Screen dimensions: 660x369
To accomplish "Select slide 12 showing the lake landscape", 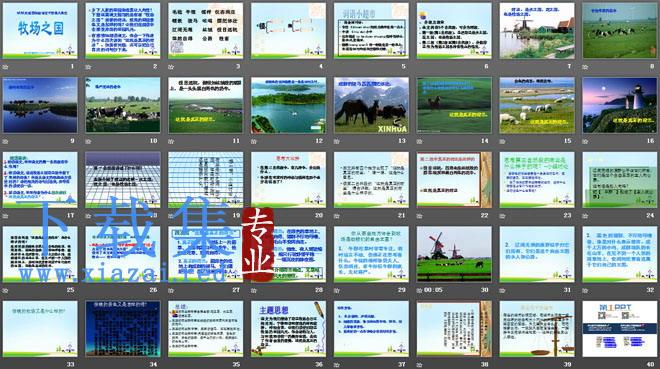I will 288,105.
